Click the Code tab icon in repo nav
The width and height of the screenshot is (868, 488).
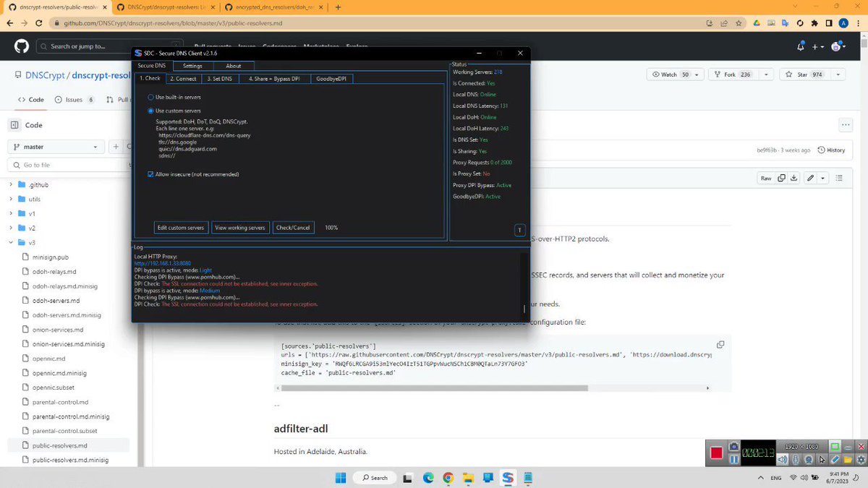[x=22, y=100]
